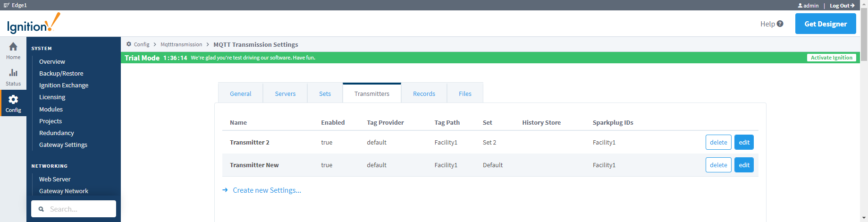Viewport: 868px width, 222px height.
Task: Click the Tag Path column header
Action: pyautogui.click(x=447, y=122)
